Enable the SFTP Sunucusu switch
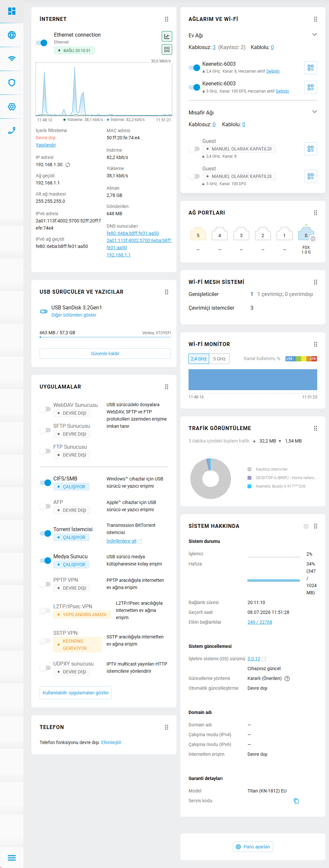 [45, 430]
